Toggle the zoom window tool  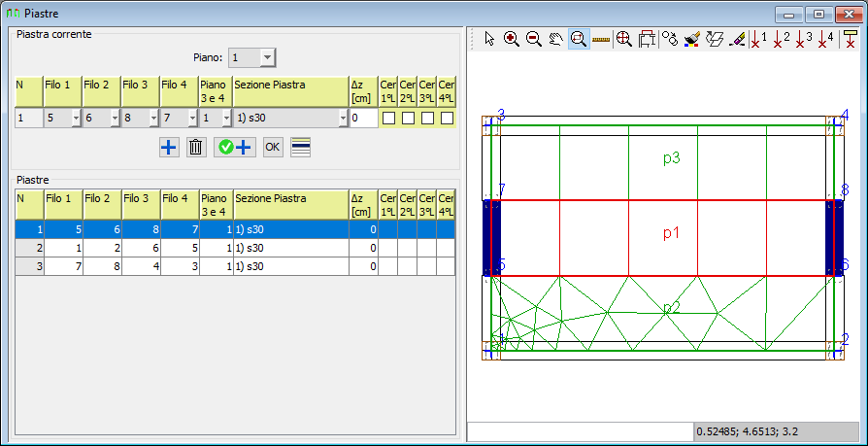tap(578, 39)
